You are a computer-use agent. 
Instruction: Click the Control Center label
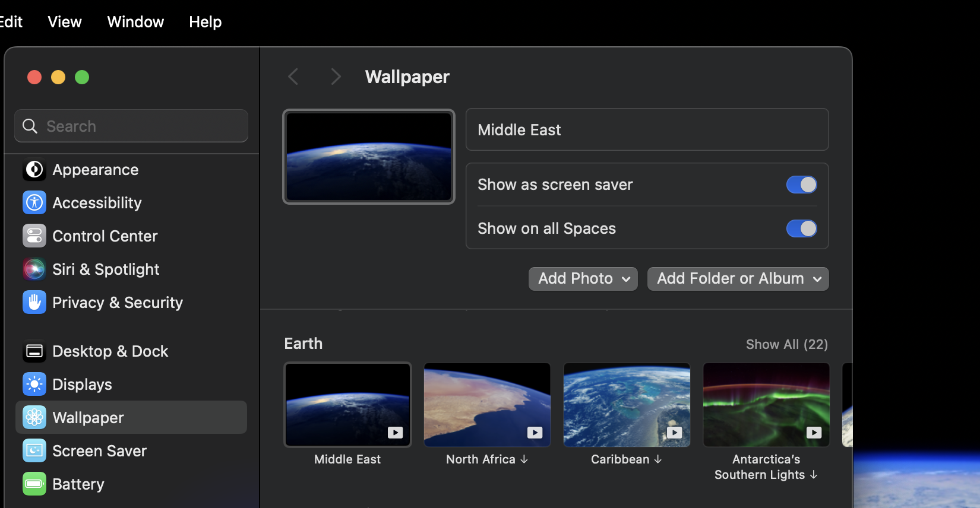coord(105,236)
